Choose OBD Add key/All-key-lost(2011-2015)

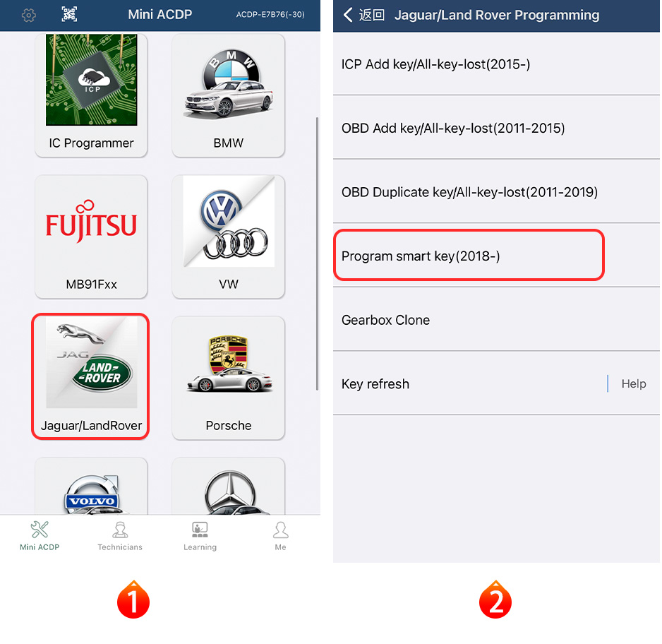point(496,128)
